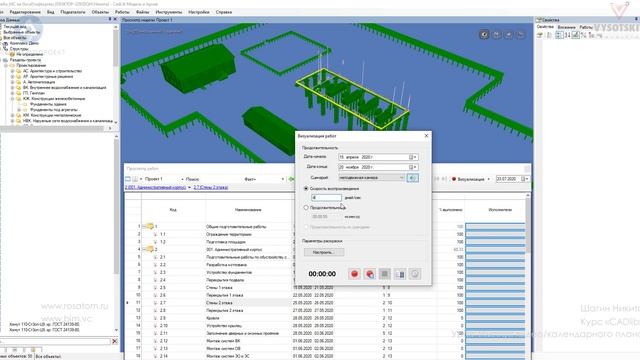The width and height of the screenshot is (640, 360).
Task: Close the work visualization dialog
Action: (x=426, y=136)
